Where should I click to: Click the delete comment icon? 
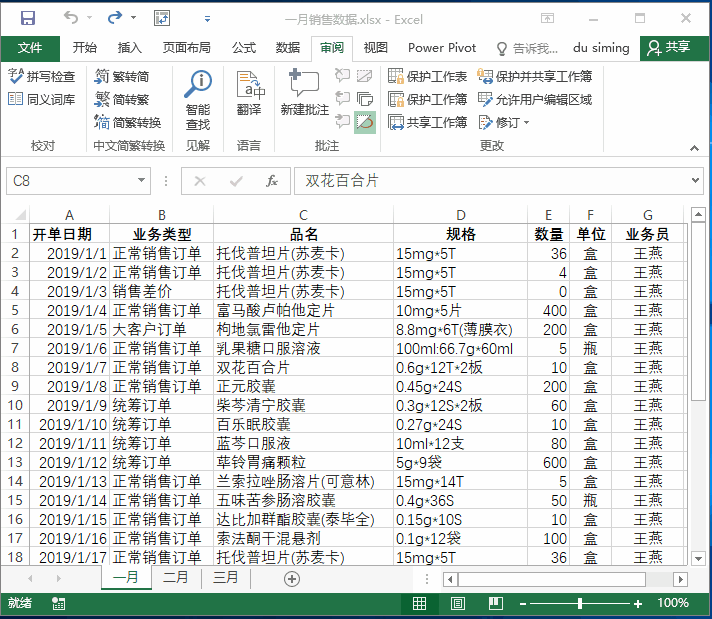click(x=342, y=75)
